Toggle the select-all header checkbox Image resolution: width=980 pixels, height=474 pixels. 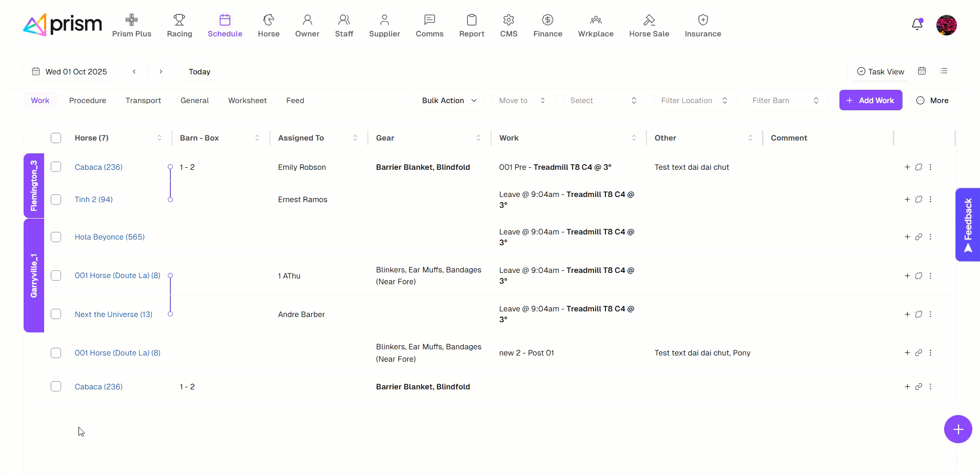pyautogui.click(x=56, y=138)
